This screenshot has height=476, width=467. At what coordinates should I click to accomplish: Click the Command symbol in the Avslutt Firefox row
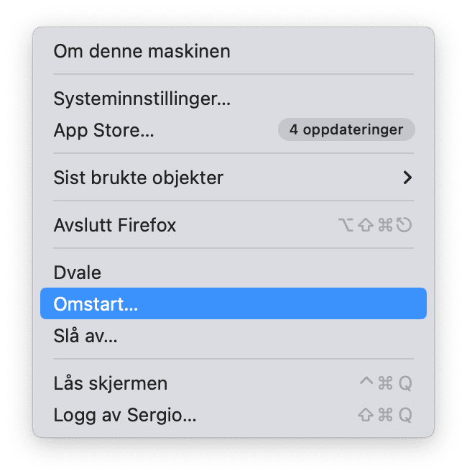(385, 225)
